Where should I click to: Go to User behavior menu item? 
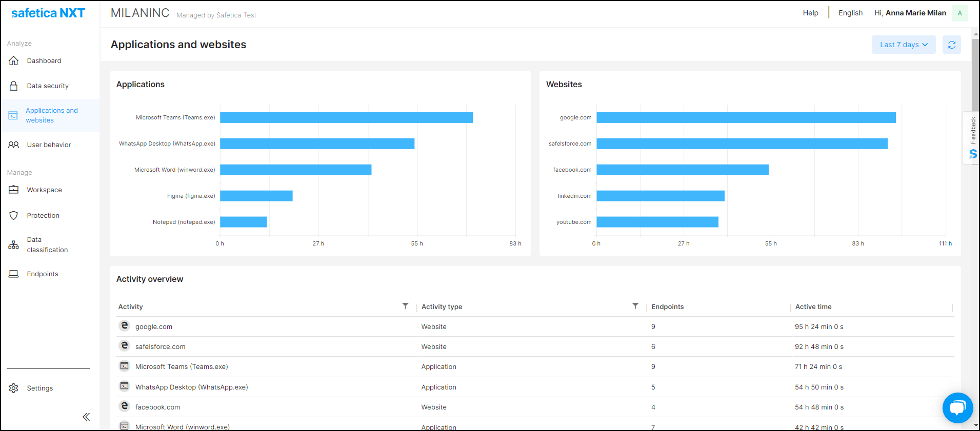(50, 145)
